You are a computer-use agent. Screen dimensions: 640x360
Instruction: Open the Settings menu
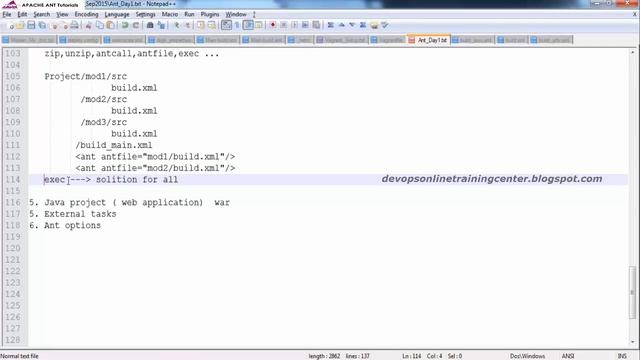(145, 14)
